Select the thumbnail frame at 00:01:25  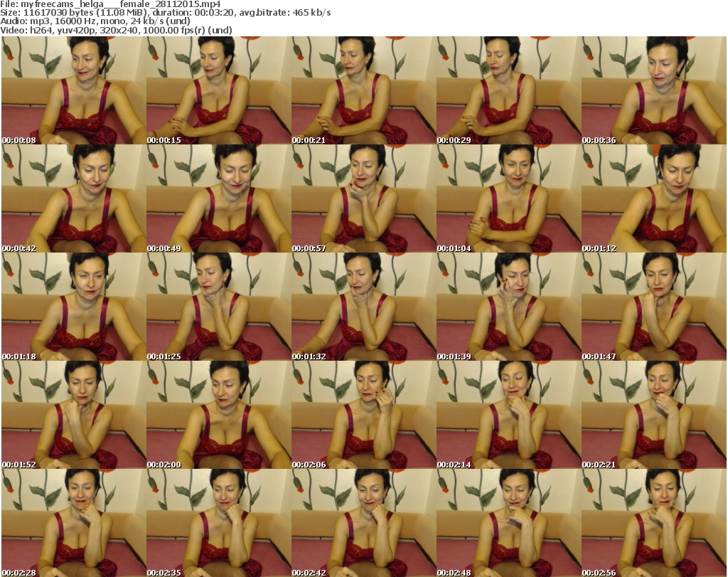click(x=219, y=307)
